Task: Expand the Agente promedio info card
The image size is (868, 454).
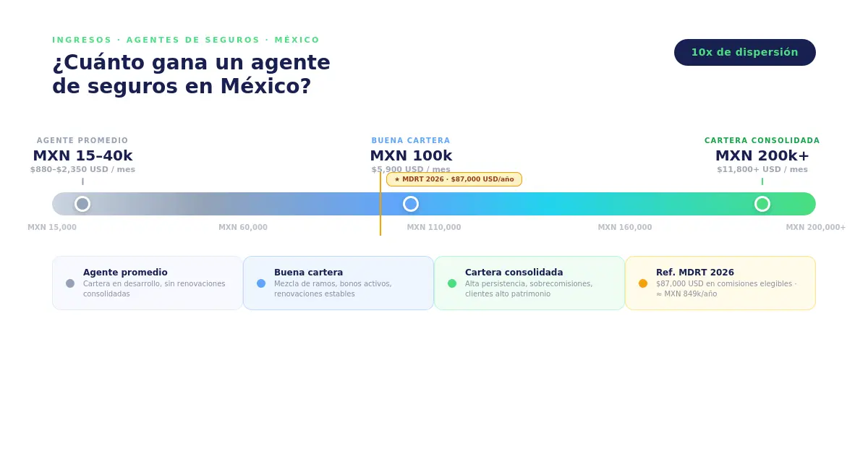Action: click(x=148, y=283)
